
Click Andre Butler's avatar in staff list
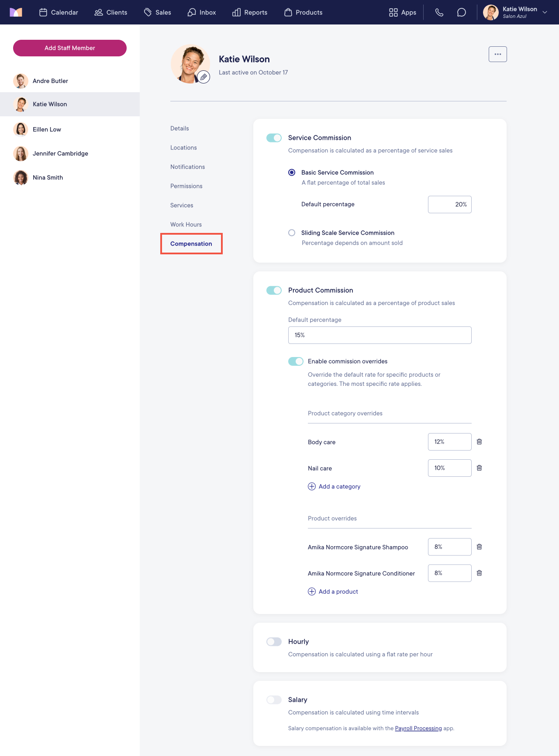21,81
